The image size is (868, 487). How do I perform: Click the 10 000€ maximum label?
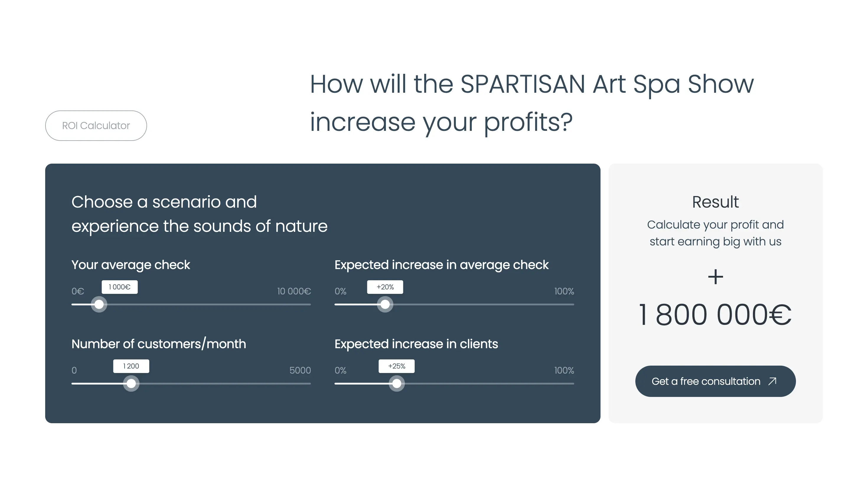click(x=294, y=291)
